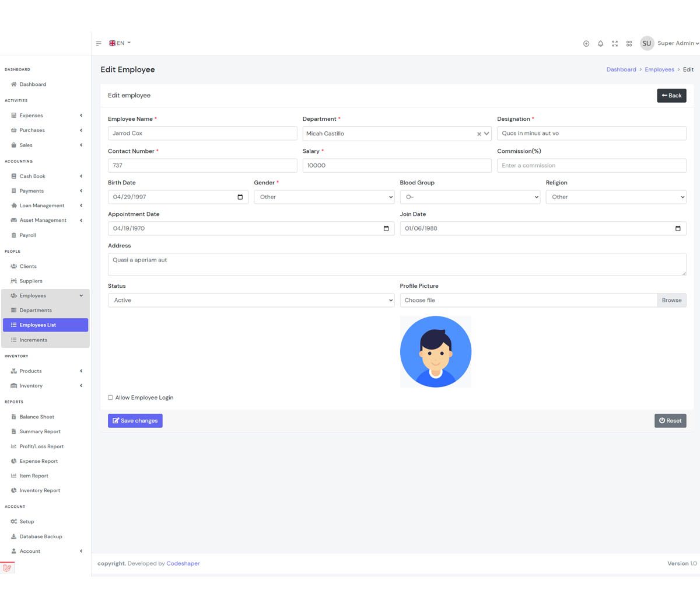Open Departments in the sidebar
The image size is (700, 610).
pos(36,311)
